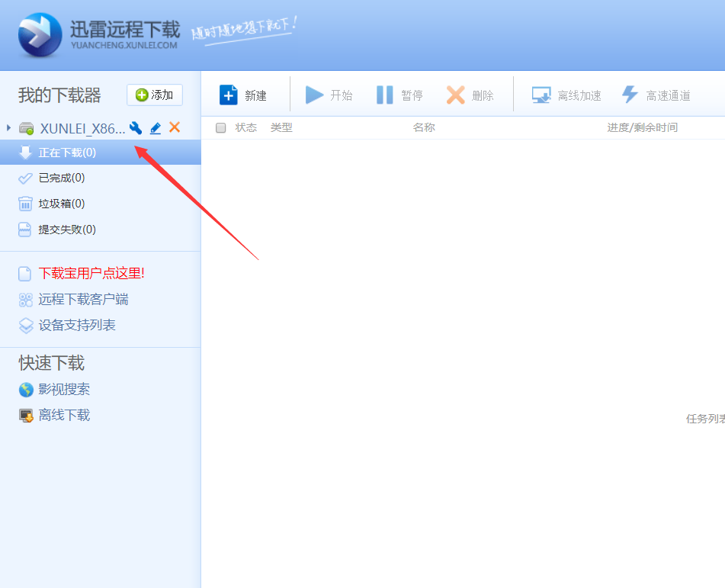The height and width of the screenshot is (588, 725).
Task: Activate the 高速通道 high-speed channel
Action: point(656,95)
